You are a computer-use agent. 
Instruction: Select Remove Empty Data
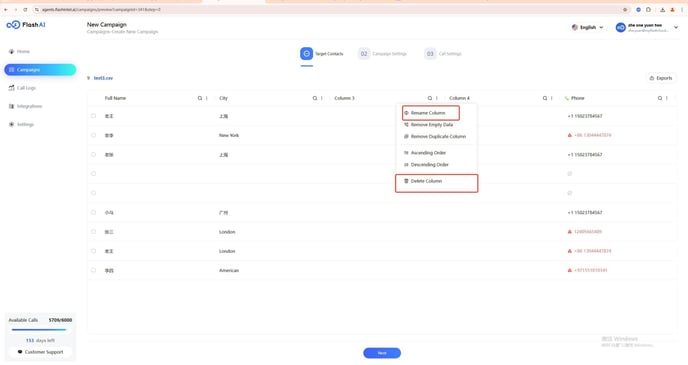(428, 125)
